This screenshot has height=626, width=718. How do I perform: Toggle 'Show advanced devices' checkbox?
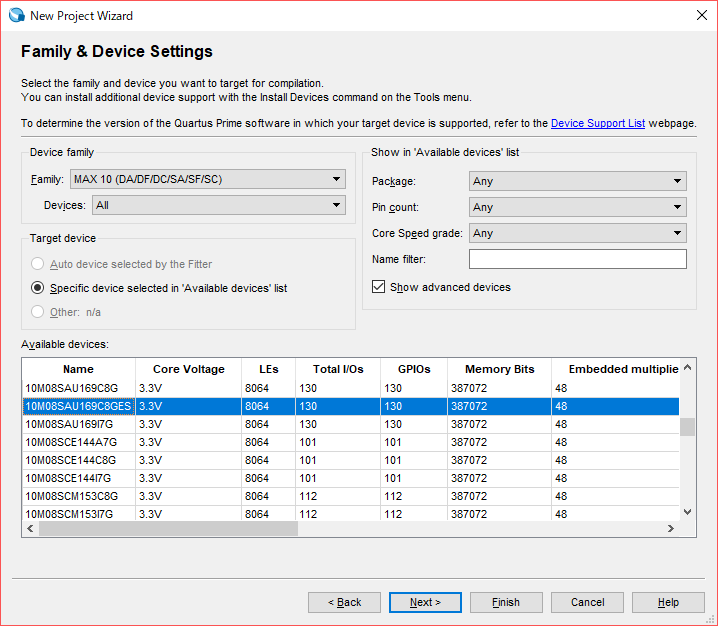378,287
